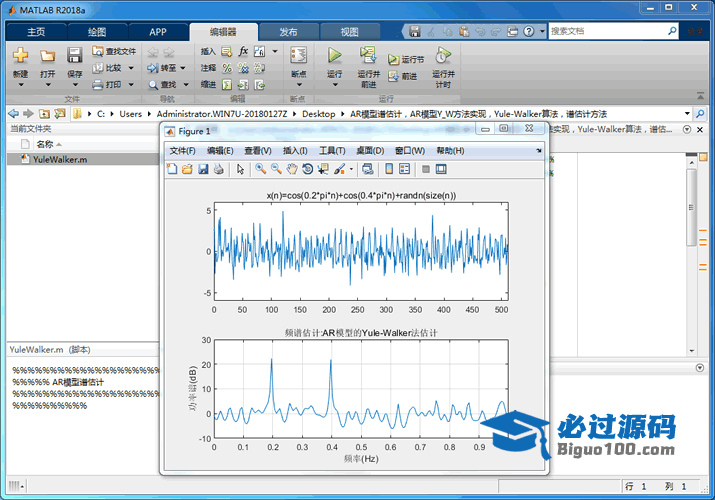Select Figure 1 edit plot arrow tool
This screenshot has width=715, height=500.
tap(240, 169)
